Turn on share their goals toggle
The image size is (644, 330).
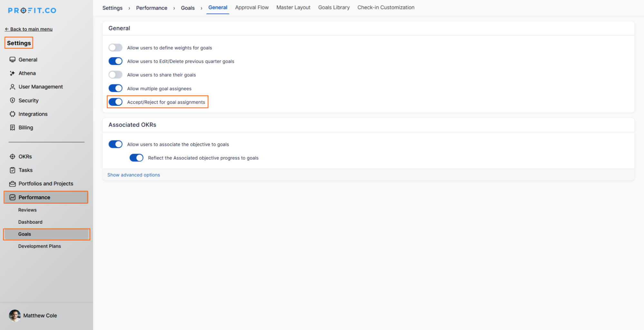115,75
